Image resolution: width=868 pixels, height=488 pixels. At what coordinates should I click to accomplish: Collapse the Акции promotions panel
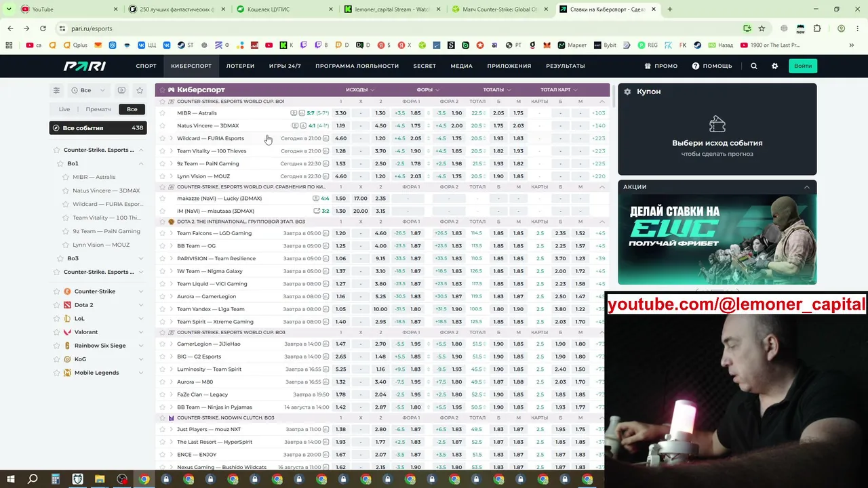(806, 187)
